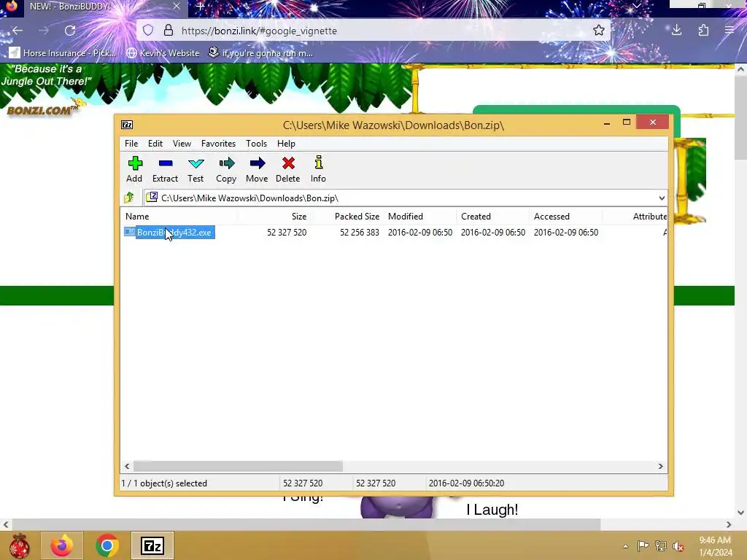Click the 52 256 383 packed size value
The width and height of the screenshot is (747, 560).
[360, 233]
